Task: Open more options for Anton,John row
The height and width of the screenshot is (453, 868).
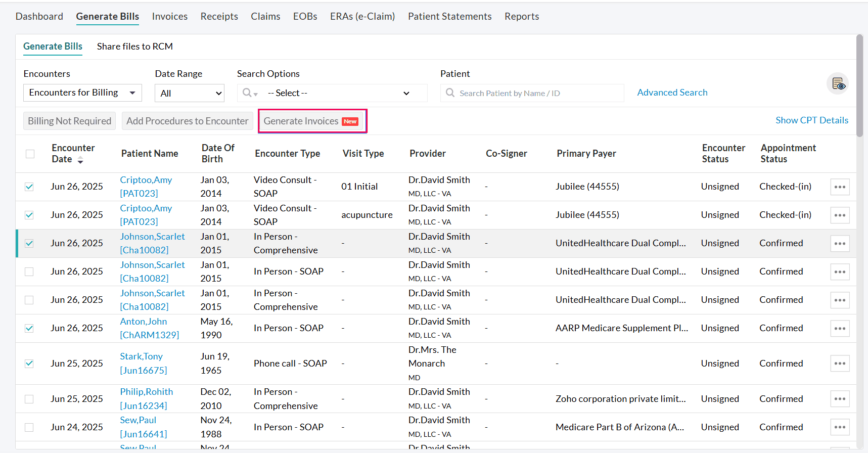Action: coord(840,329)
